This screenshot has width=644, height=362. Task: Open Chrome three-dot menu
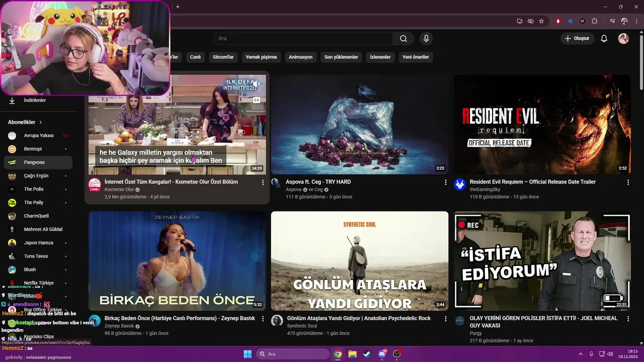[636, 21]
